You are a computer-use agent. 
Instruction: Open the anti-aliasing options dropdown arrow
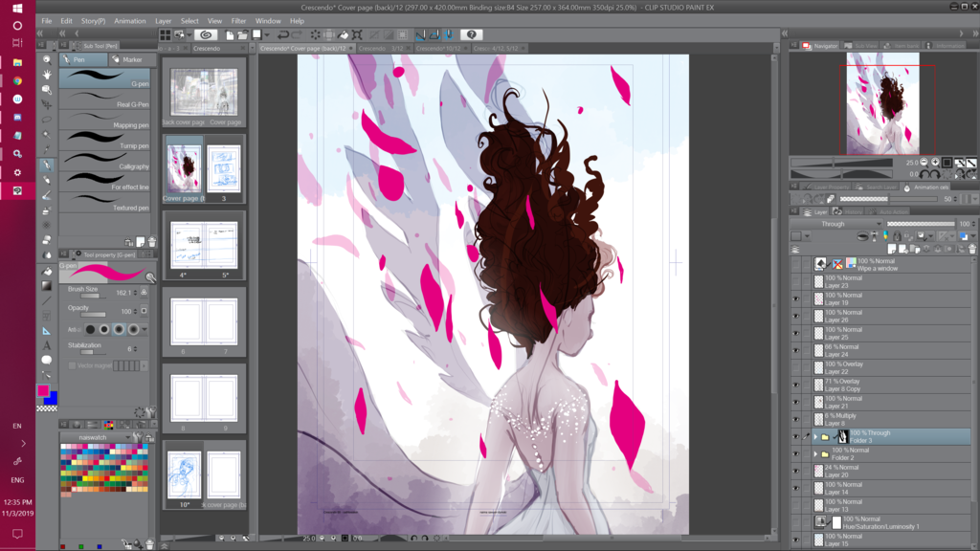click(x=145, y=329)
